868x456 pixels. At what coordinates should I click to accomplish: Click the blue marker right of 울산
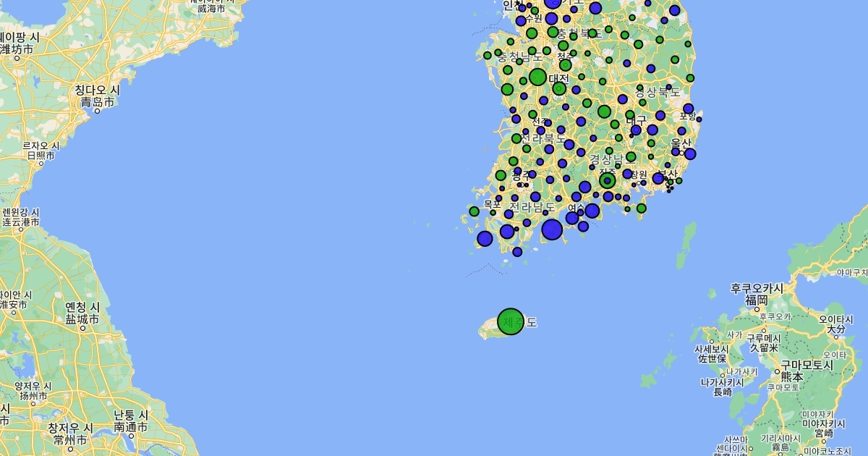tap(690, 153)
